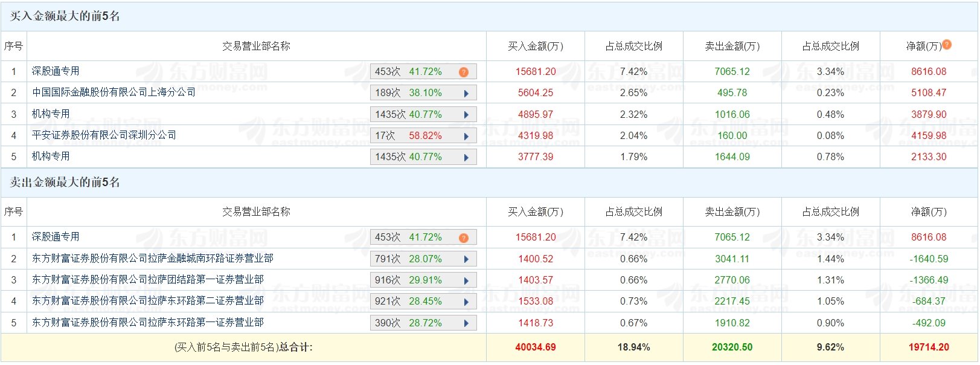Expand arrow for 平安证券股份有限公司深圳分公司
980x365 pixels.
coord(466,137)
